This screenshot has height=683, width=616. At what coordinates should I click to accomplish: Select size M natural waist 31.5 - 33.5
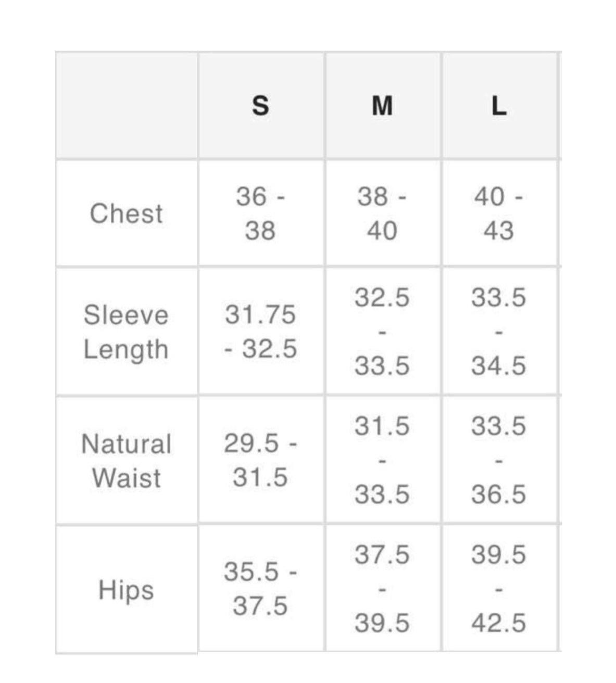pyautogui.click(x=383, y=461)
